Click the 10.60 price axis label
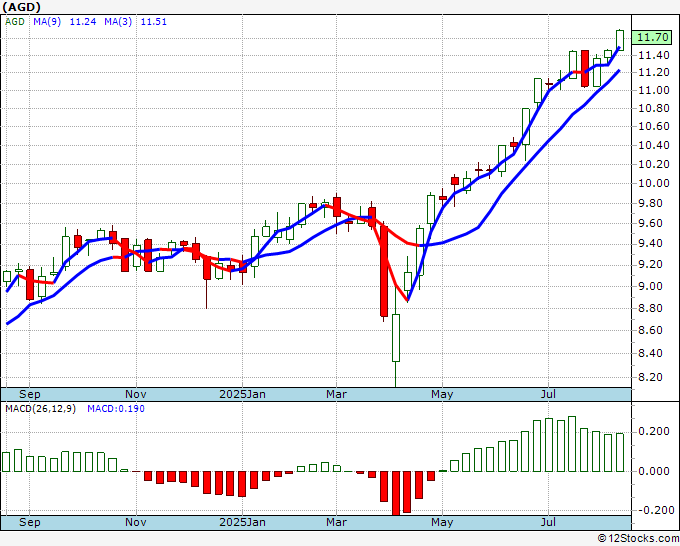This screenshot has height=546, width=680. click(654, 126)
